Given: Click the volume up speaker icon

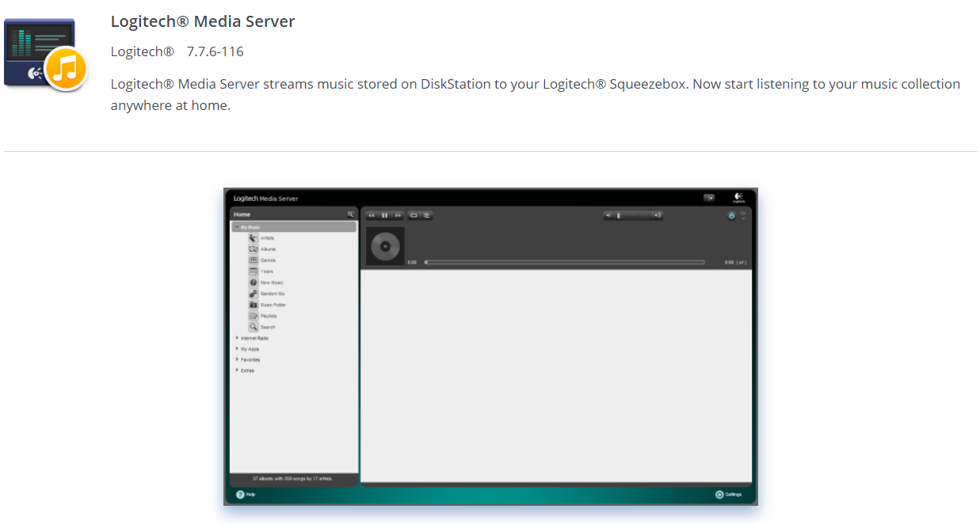Looking at the screenshot, I should [658, 215].
